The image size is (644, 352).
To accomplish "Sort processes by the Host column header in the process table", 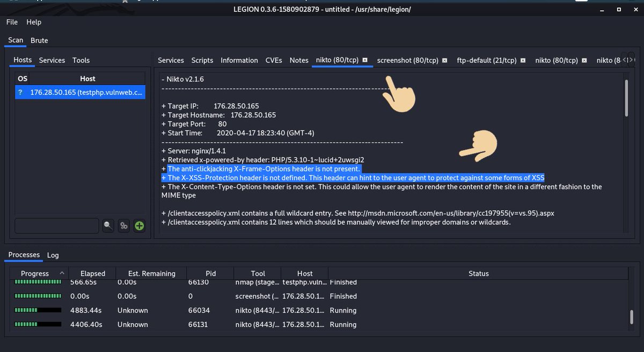I will click(305, 273).
